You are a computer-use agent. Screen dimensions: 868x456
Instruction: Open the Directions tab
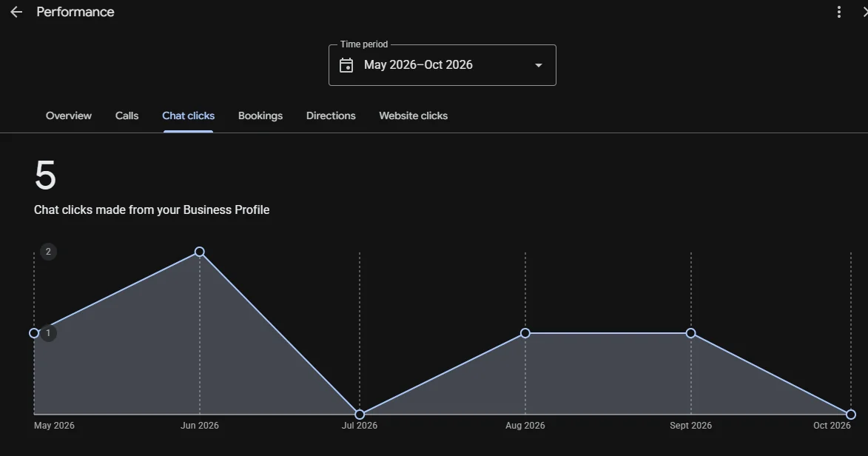[331, 115]
